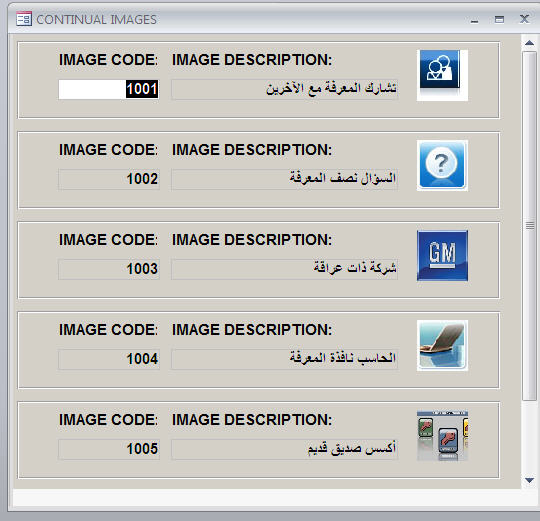Click the scrollbar down arrow
The width and height of the screenshot is (540, 521).
click(x=529, y=480)
